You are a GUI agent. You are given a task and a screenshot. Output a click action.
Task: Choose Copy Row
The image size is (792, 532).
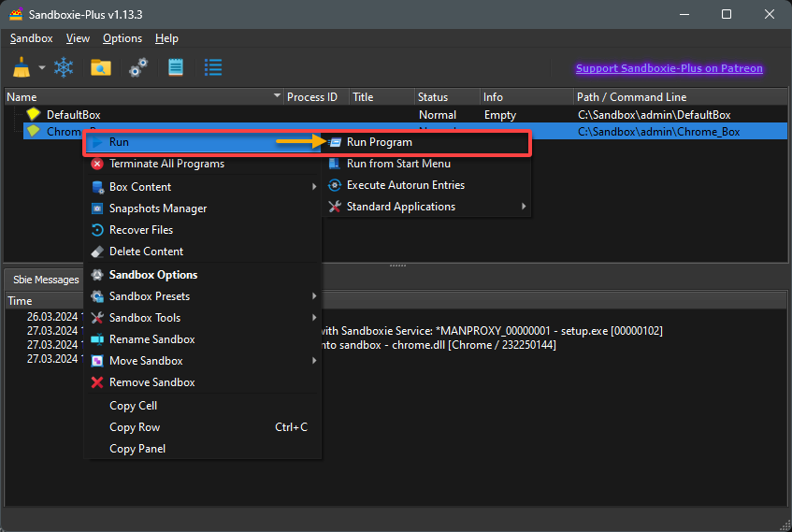pyautogui.click(x=203, y=427)
